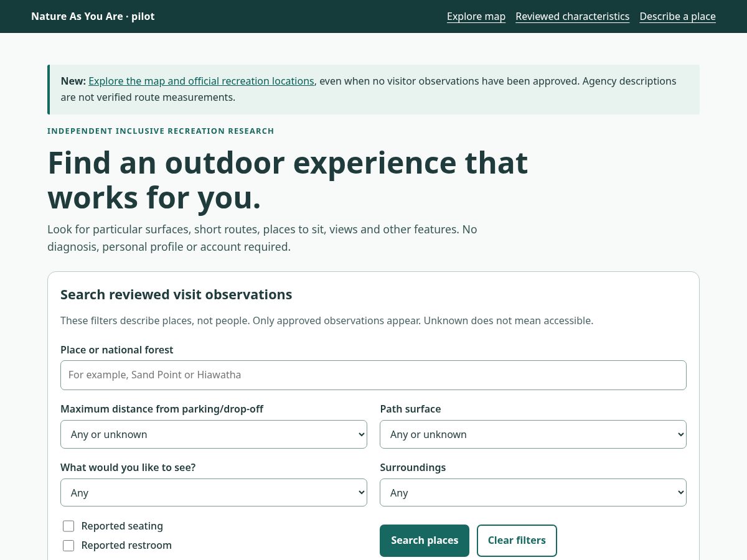Click the Nature As You Are pilot title
The image size is (747, 560).
click(93, 16)
